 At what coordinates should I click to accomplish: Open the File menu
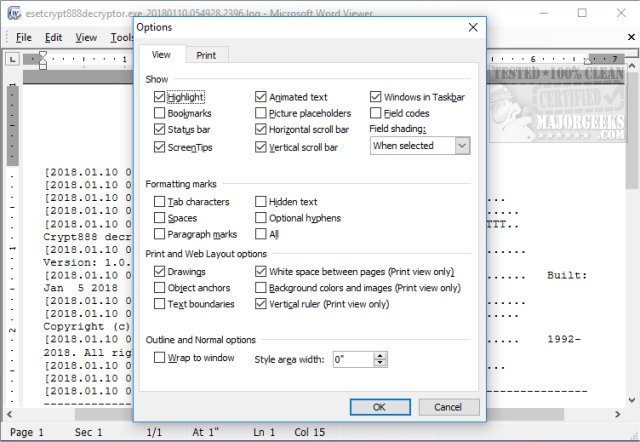24,38
